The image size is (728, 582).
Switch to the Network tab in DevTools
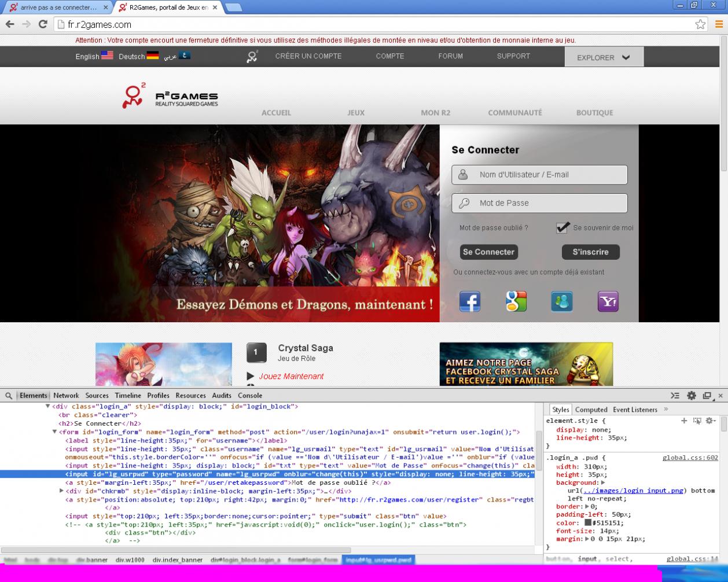point(66,396)
